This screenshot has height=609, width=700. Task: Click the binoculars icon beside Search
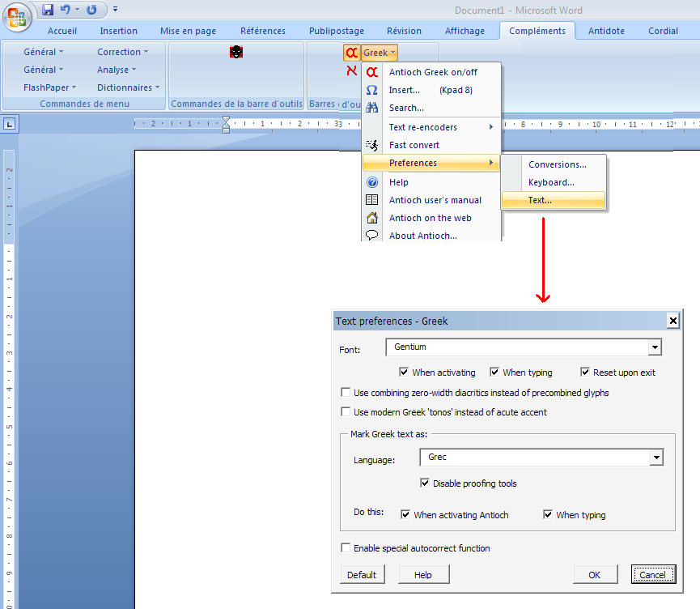[x=372, y=108]
